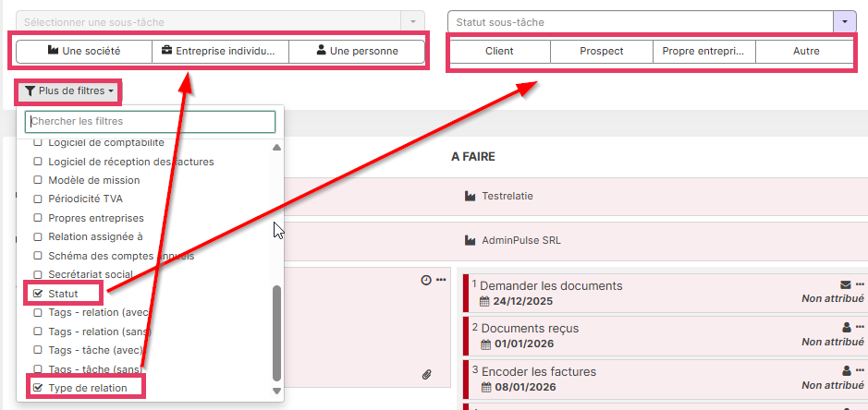Check Logiciel de réception des factures filter

38,163
